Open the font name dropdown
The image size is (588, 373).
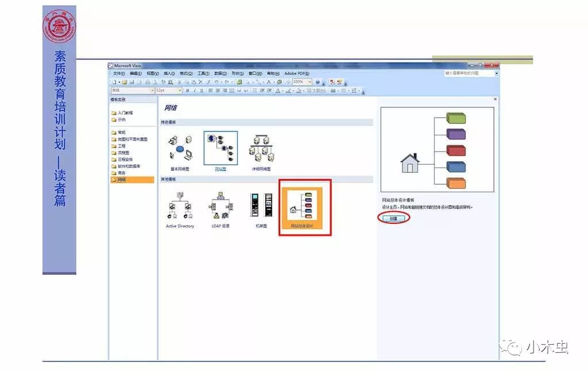point(152,90)
